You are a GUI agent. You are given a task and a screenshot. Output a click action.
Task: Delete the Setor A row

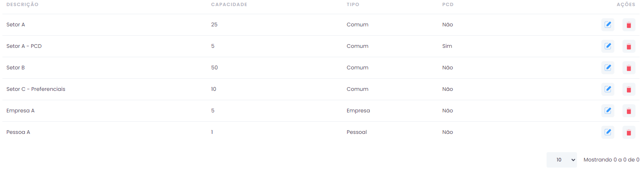629,25
